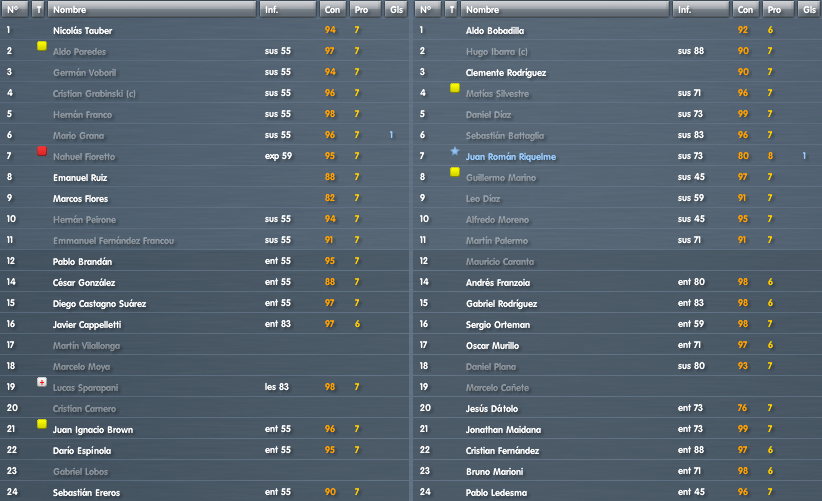Open player Nicolás Tauber
822x501 pixels.
(x=82, y=31)
